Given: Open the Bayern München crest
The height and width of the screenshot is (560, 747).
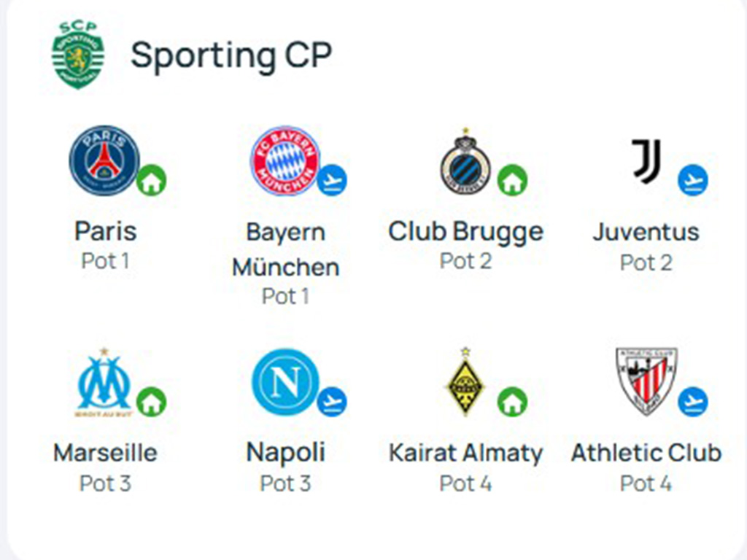Looking at the screenshot, I should tap(285, 160).
